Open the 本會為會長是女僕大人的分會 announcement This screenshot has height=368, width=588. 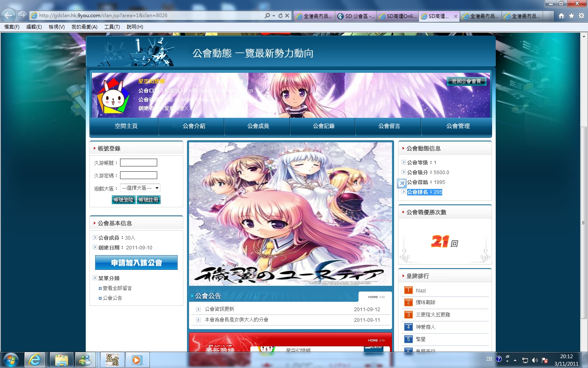pyautogui.click(x=236, y=320)
